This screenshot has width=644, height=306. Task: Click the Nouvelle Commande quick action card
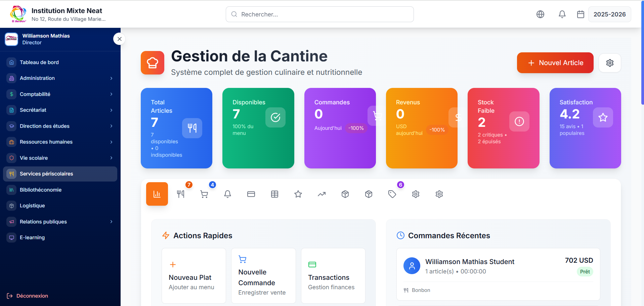263,276
